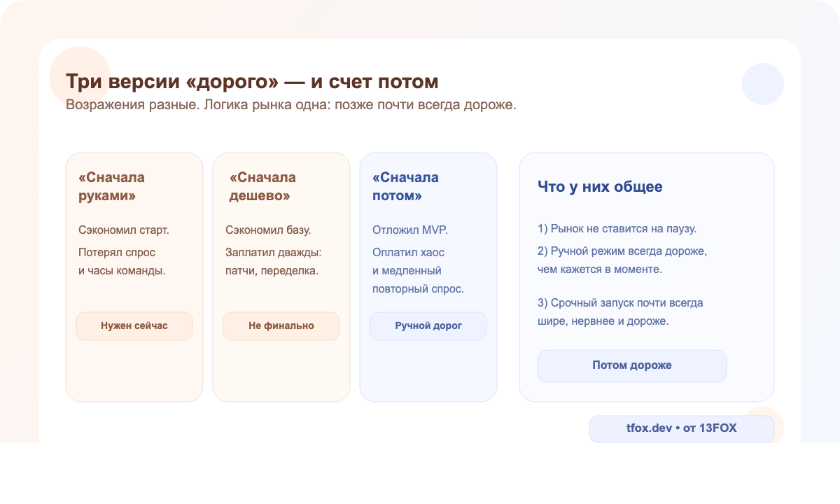Open the tfox.dev • от 13FOX link
840x504 pixels.
pyautogui.click(x=681, y=428)
